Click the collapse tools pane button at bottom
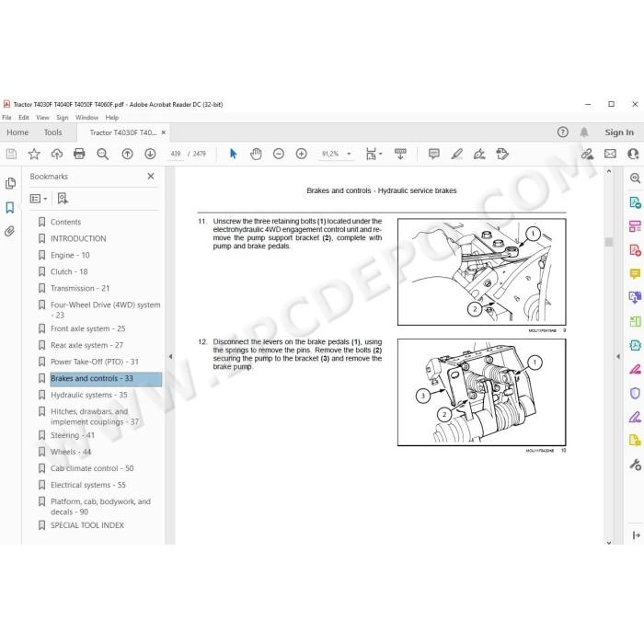The image size is (644, 644). tap(637, 535)
